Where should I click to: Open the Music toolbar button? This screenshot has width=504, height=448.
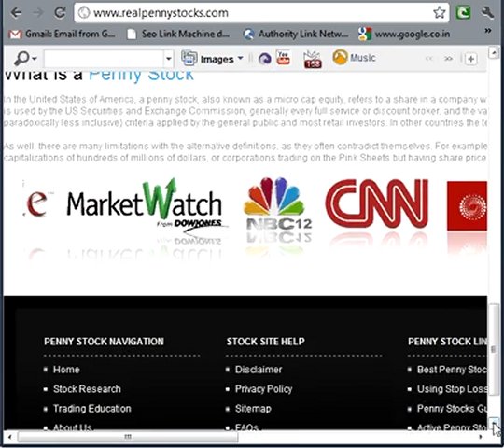click(x=354, y=58)
